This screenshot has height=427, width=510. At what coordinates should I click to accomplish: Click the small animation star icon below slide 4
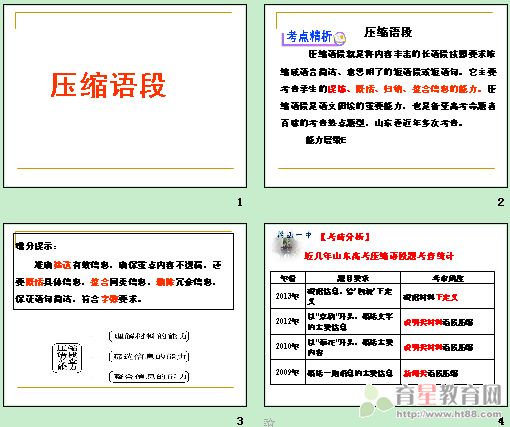tap(269, 422)
